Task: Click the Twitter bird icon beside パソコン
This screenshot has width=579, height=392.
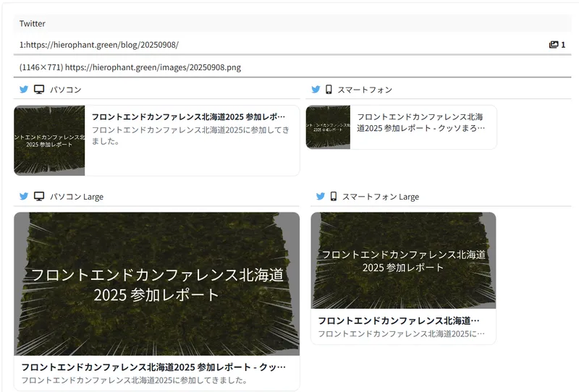Action: point(24,90)
